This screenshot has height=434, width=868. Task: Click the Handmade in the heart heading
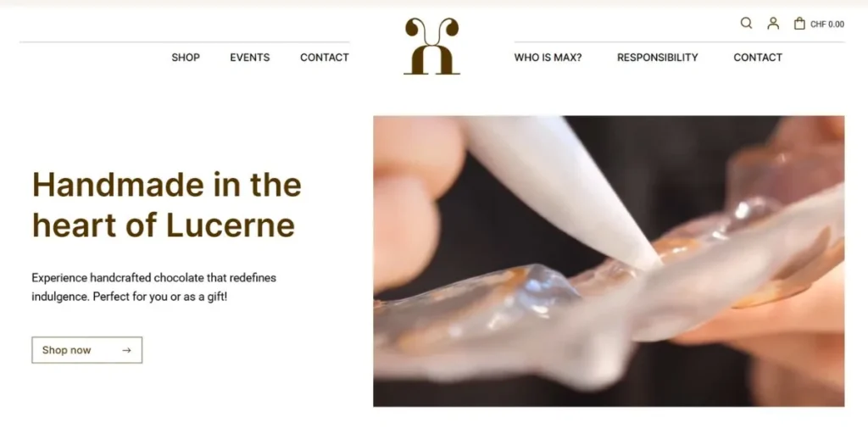point(167,204)
